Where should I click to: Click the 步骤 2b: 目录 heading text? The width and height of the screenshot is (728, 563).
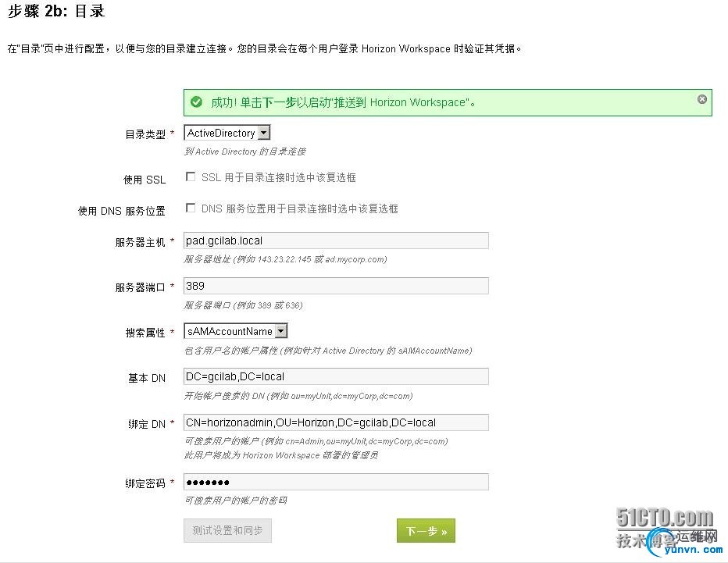[x=56, y=11]
